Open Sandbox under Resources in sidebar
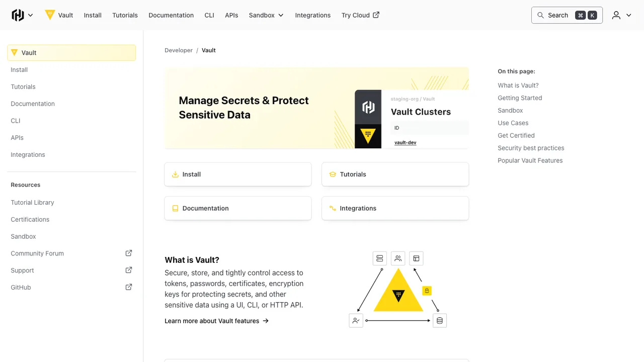The image size is (644, 362). [x=23, y=236]
